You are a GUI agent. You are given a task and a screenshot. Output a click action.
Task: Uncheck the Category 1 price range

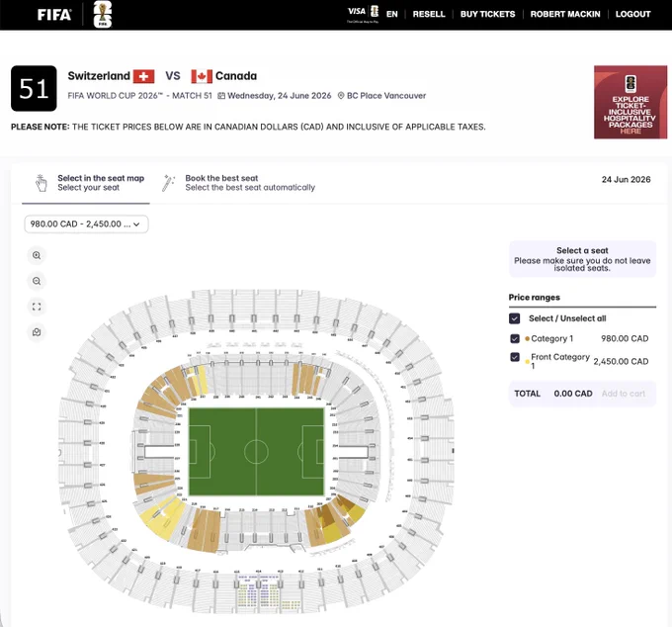(515, 339)
